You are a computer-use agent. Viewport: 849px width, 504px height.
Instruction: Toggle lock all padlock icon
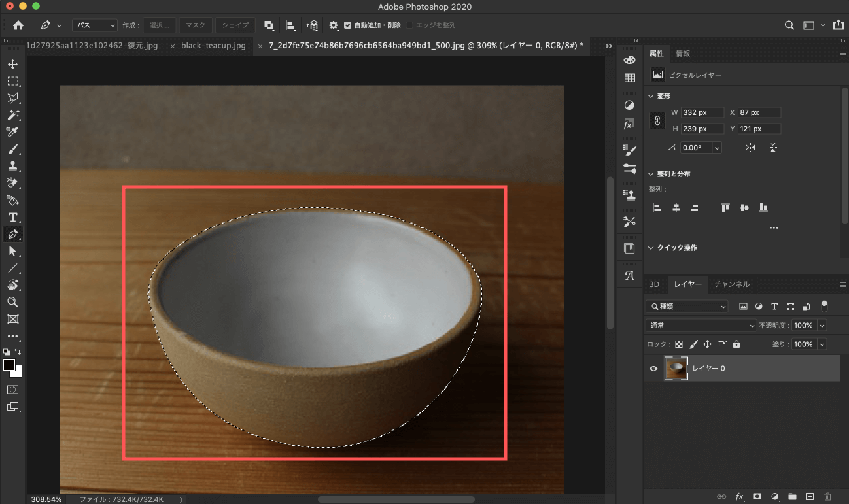(x=736, y=344)
